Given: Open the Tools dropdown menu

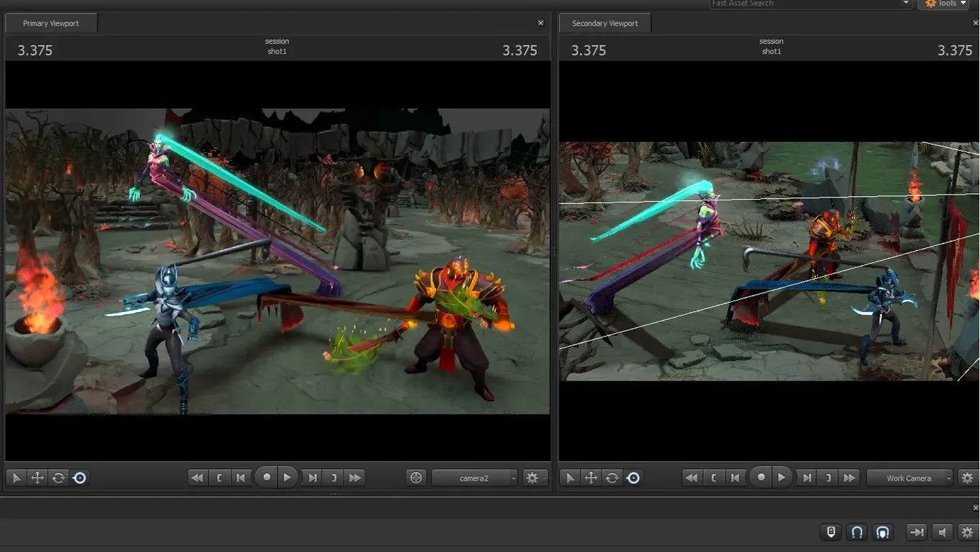Looking at the screenshot, I should click(943, 4).
